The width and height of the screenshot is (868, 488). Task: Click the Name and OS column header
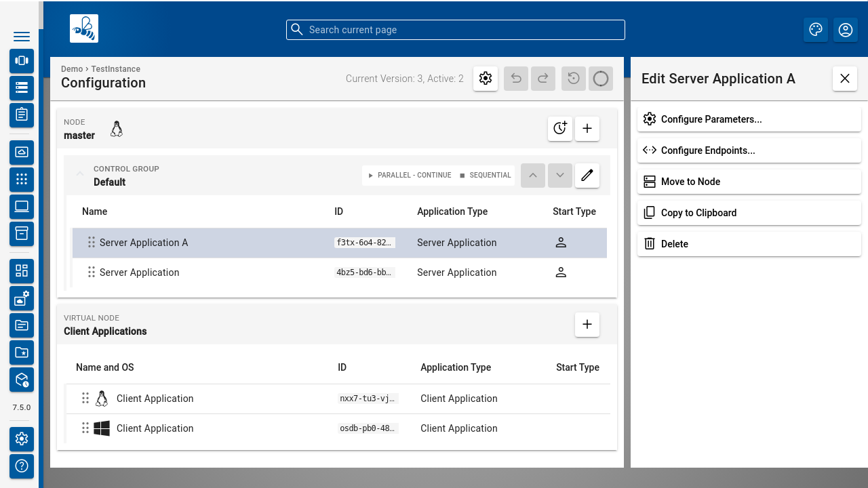tap(105, 367)
